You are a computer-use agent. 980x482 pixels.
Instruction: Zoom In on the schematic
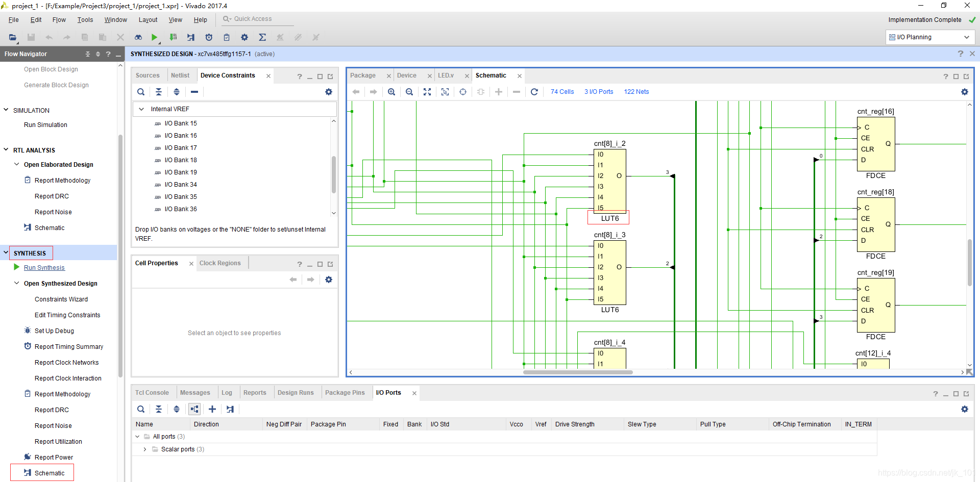click(x=391, y=92)
